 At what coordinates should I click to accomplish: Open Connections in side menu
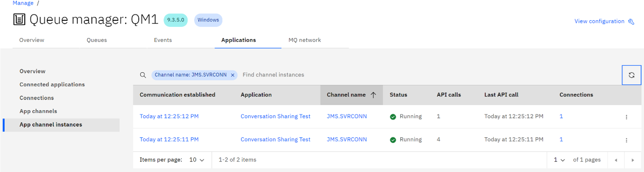pyautogui.click(x=37, y=98)
